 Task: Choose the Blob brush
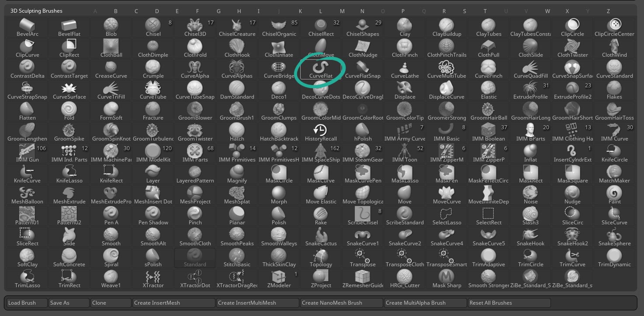click(x=111, y=27)
